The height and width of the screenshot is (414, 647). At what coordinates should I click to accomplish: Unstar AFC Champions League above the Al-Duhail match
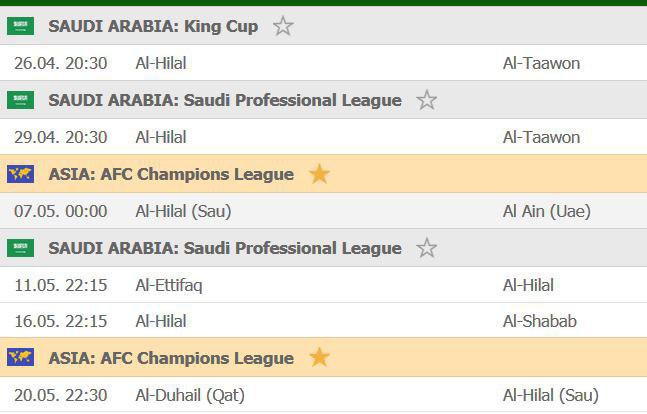[x=319, y=358]
